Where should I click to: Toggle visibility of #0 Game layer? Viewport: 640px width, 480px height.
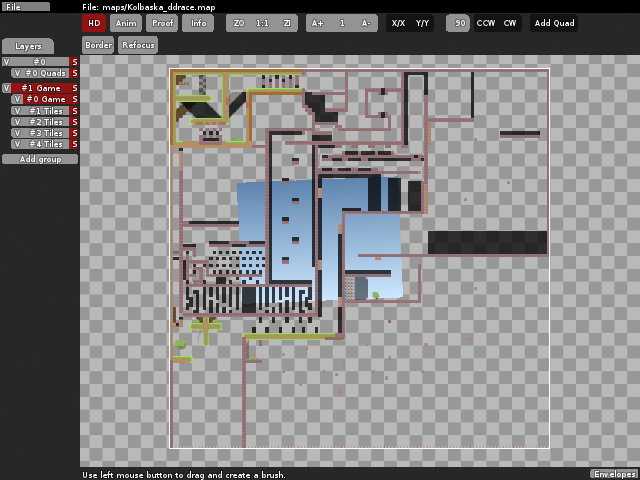click(x=17, y=99)
